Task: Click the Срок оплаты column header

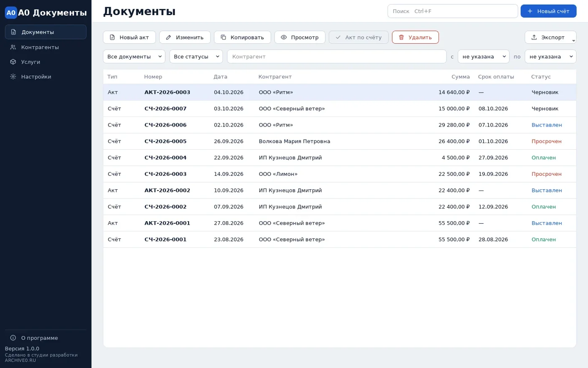Action: click(x=496, y=77)
